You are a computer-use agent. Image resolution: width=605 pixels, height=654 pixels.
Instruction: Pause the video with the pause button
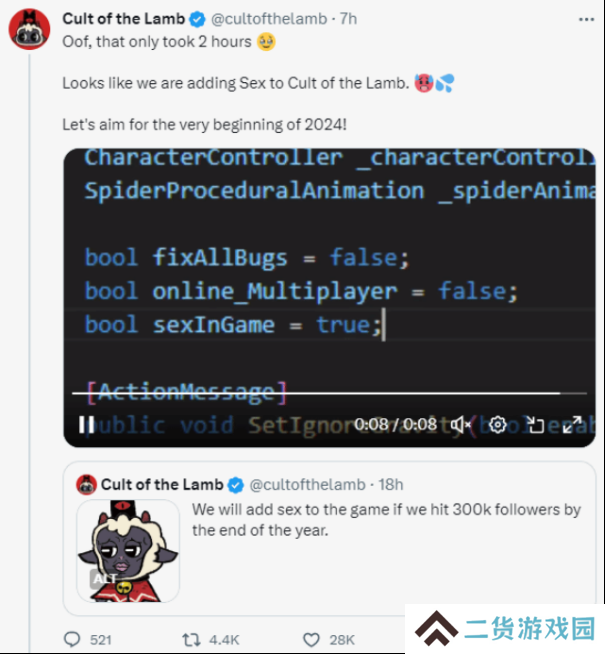(x=87, y=425)
